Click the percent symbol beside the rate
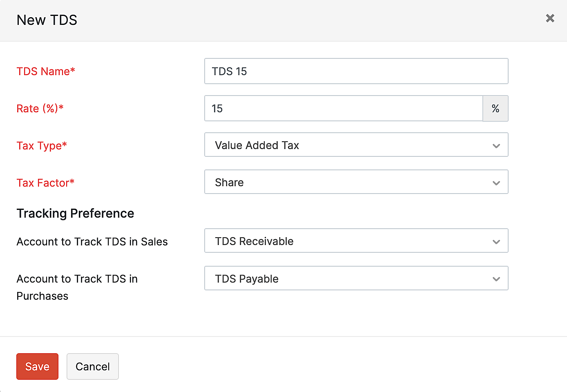567x392 pixels. click(x=495, y=109)
